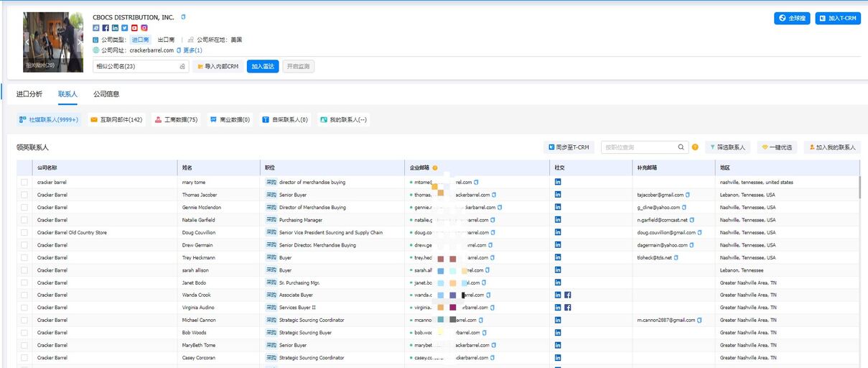Click the 同步至T-CRM button
Image resolution: width=868 pixels, height=368 pixels.
pos(569,147)
